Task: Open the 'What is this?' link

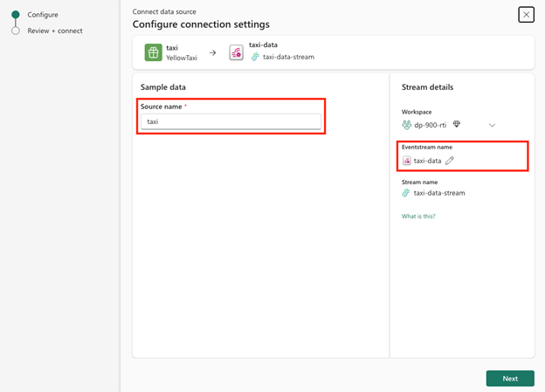Action: click(x=418, y=216)
